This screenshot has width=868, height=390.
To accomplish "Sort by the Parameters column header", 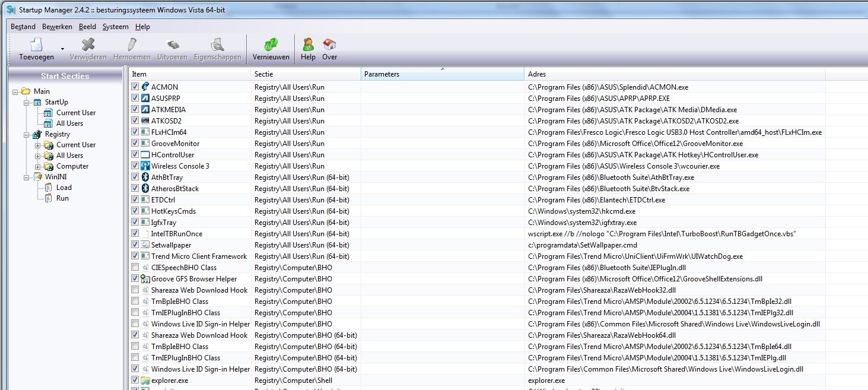I will coord(443,74).
